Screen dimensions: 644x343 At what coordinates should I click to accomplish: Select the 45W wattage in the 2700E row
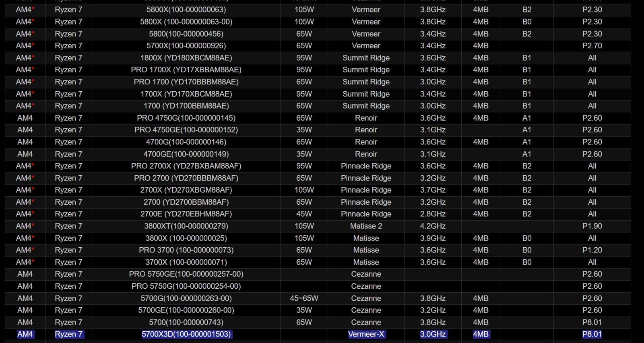(x=304, y=214)
